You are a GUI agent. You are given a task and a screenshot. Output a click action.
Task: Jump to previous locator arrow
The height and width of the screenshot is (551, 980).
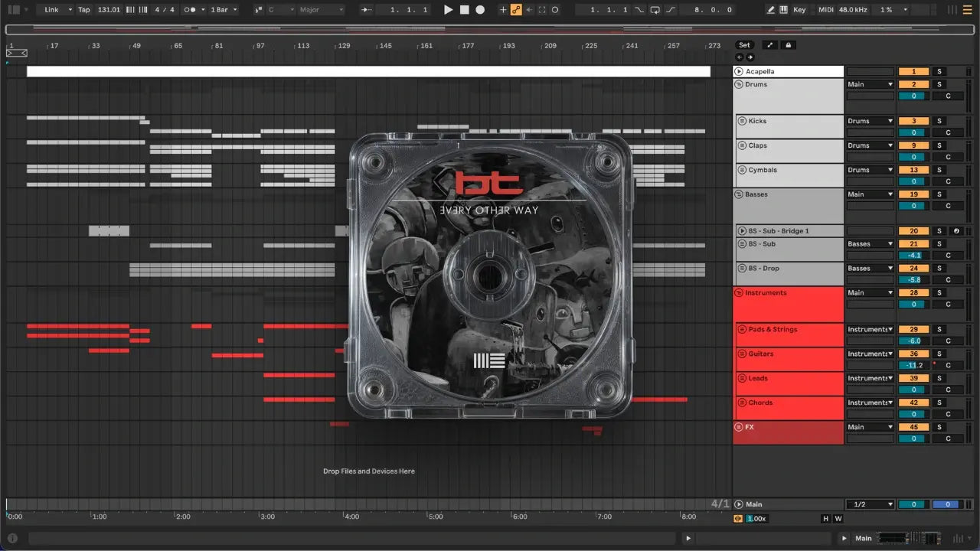(x=740, y=57)
